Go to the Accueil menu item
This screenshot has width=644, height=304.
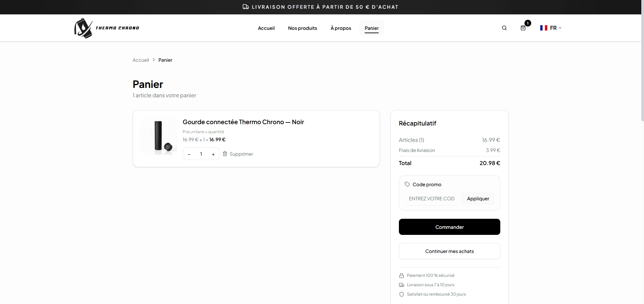[x=266, y=28]
